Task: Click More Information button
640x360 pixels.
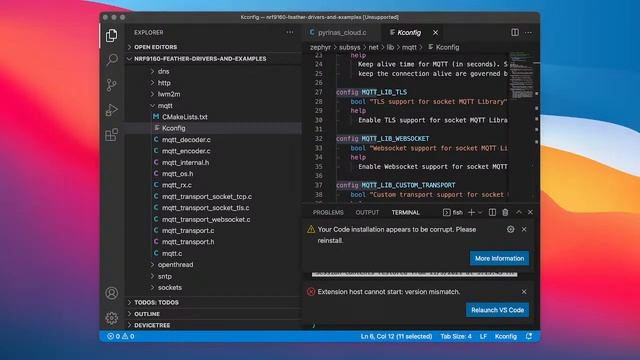Action: (499, 258)
